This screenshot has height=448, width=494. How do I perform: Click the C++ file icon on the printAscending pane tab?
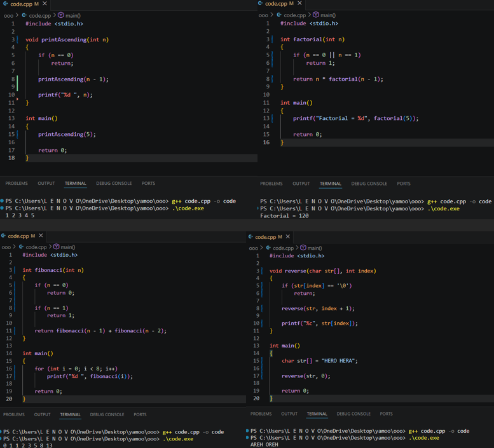click(5, 4)
